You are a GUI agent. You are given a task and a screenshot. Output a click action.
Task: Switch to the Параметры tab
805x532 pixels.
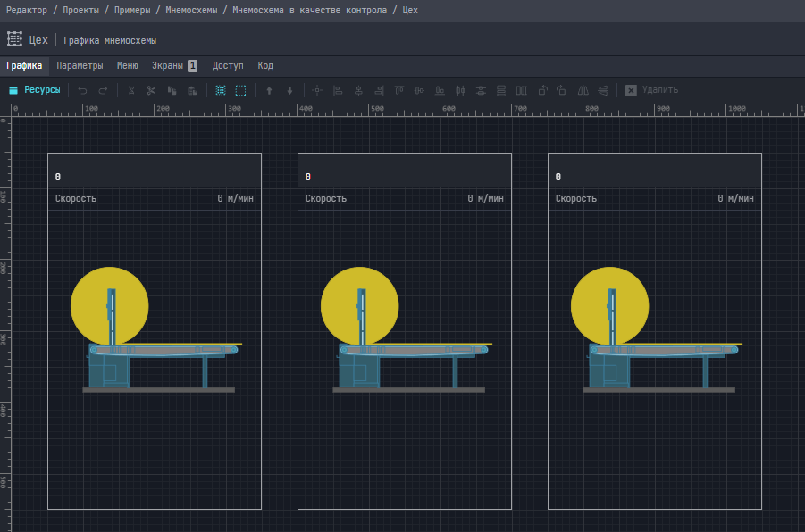click(x=80, y=66)
